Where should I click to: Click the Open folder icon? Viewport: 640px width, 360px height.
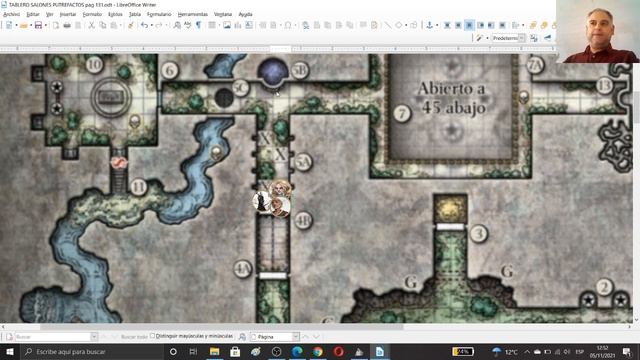tap(24, 25)
